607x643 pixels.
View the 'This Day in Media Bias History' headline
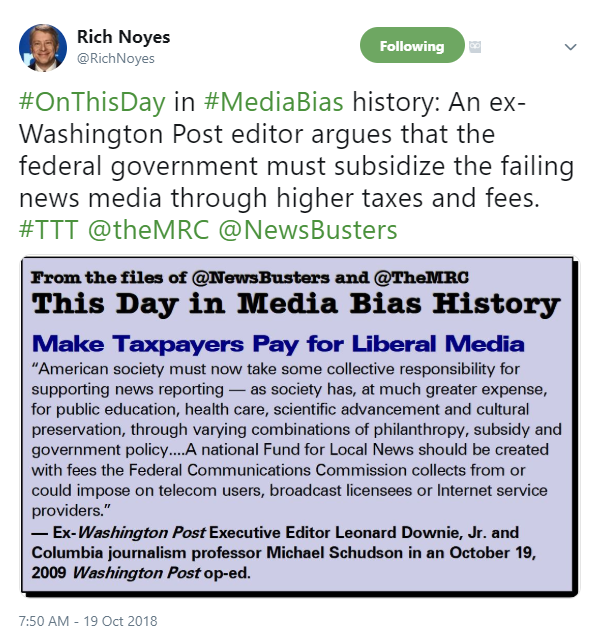[x=296, y=304]
